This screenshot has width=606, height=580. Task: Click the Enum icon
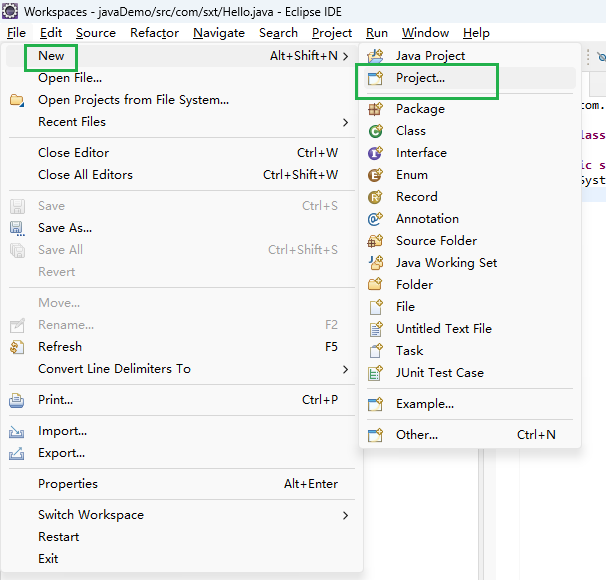point(375,175)
